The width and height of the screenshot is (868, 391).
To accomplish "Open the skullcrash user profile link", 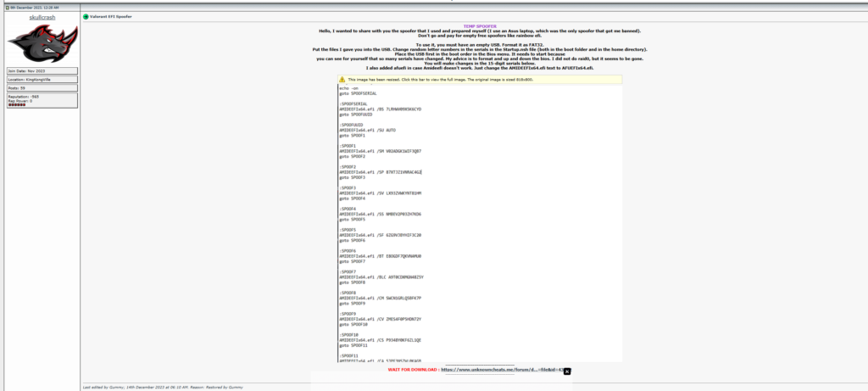I will (42, 17).
